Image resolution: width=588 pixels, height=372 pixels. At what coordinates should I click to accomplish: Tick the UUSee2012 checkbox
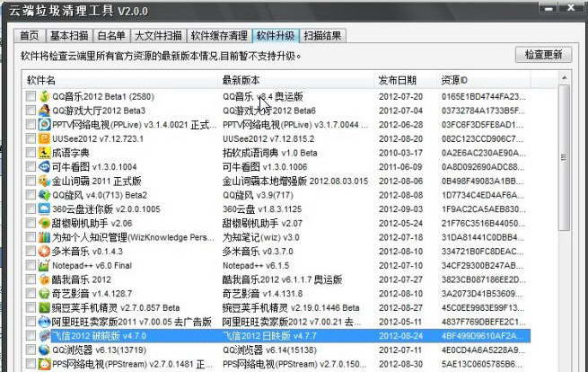pyautogui.click(x=31, y=138)
